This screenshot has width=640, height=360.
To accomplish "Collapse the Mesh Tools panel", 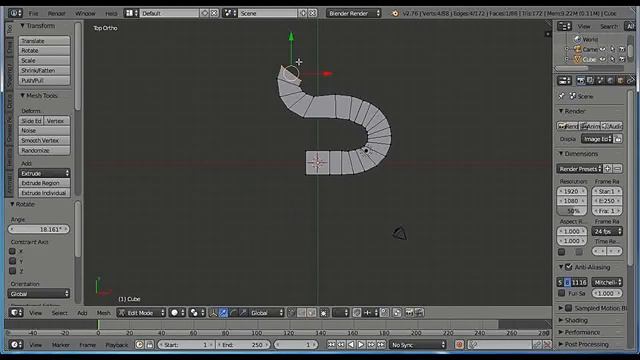I will pyautogui.click(x=22, y=96).
